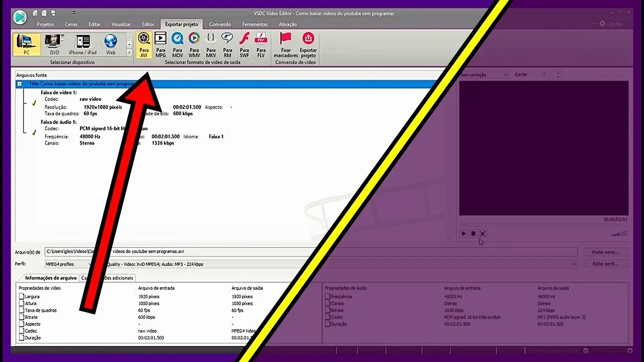Open the Editor ribbon tab
This screenshot has height=362, width=644.
coord(148,24)
